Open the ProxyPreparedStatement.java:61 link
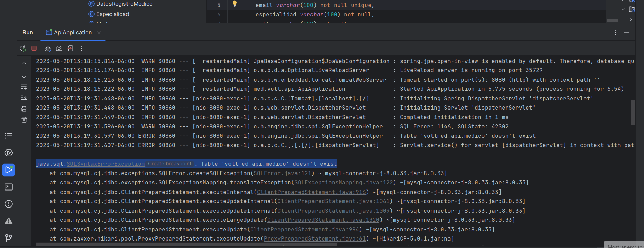This screenshot has height=248, width=644. coord(315,239)
